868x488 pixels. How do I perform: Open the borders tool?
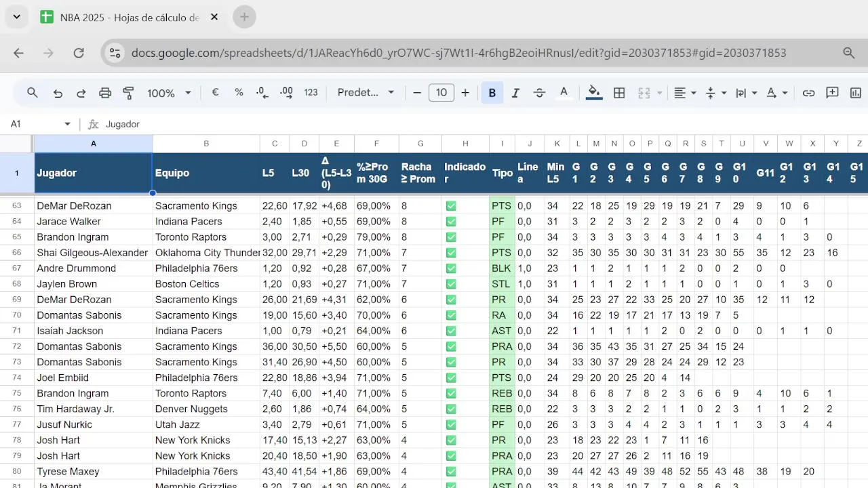[619, 93]
